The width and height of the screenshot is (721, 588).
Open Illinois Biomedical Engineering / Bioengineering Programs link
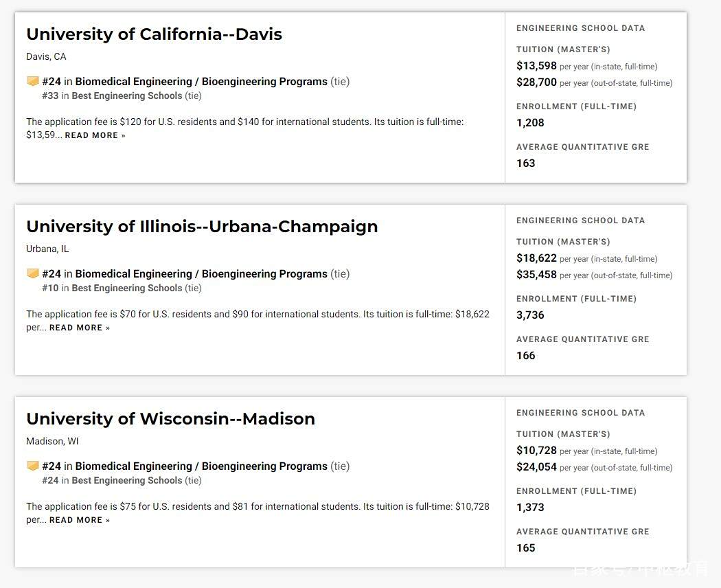point(201,274)
